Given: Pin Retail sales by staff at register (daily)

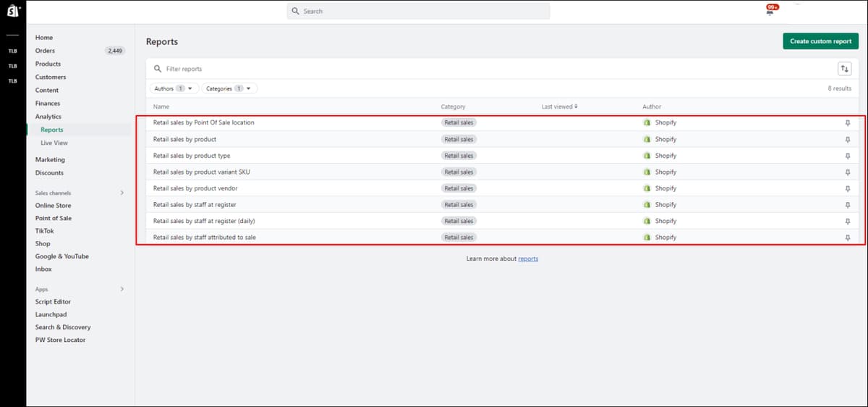Looking at the screenshot, I should click(x=847, y=221).
